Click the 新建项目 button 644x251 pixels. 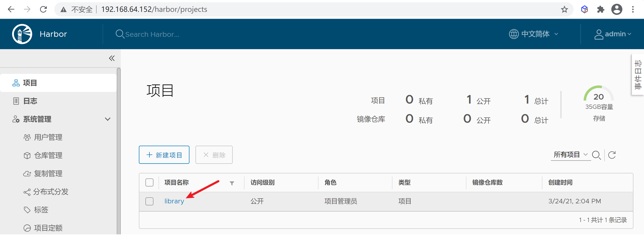tap(164, 155)
